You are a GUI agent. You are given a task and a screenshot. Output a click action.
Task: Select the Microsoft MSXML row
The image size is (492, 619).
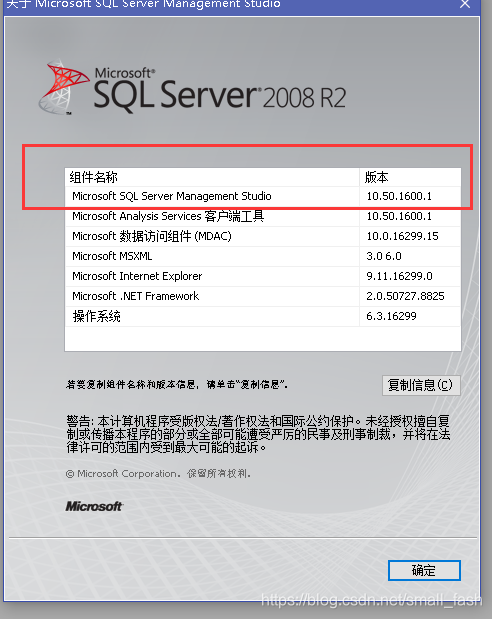pyautogui.click(x=263, y=256)
